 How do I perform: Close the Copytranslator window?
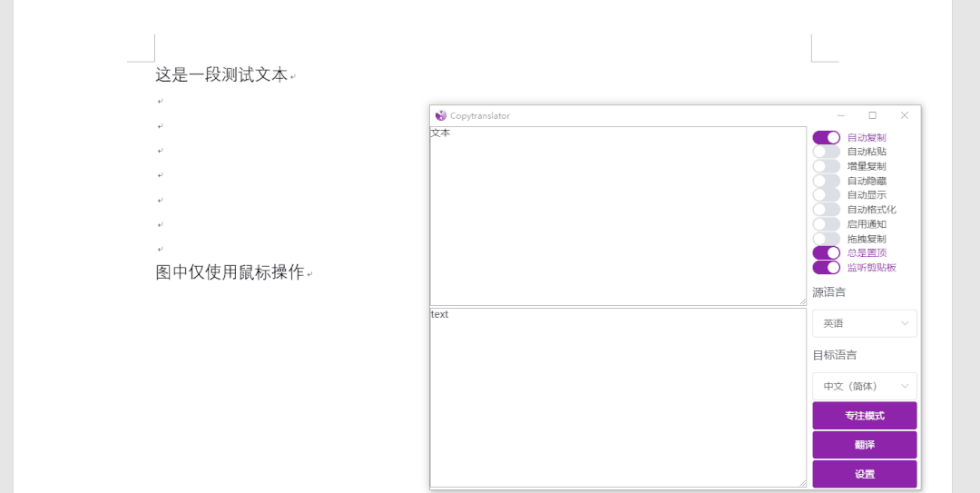[x=905, y=115]
